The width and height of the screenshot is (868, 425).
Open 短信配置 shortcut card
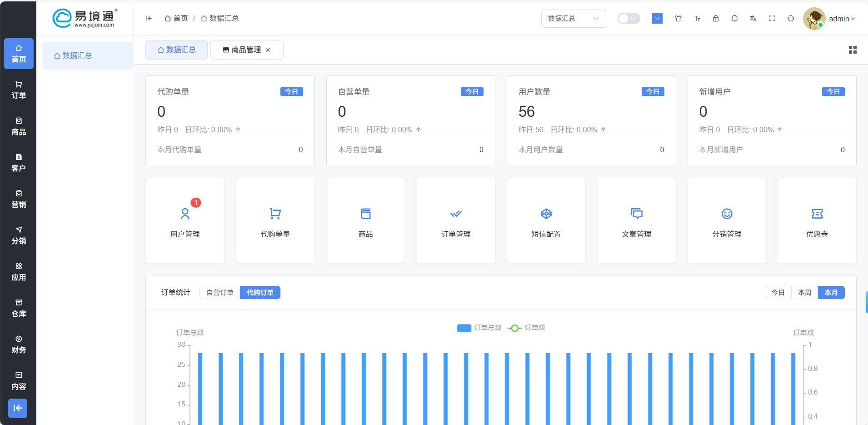(x=546, y=220)
